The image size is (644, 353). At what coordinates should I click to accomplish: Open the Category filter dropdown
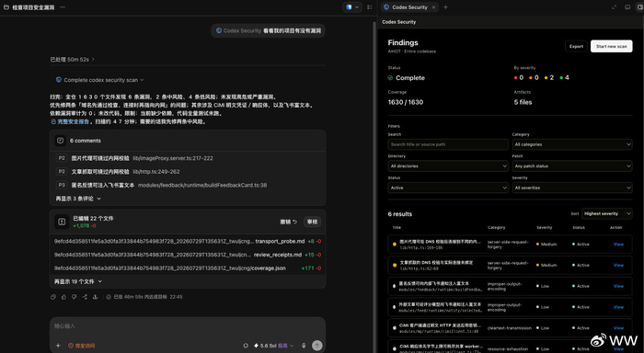coord(572,144)
